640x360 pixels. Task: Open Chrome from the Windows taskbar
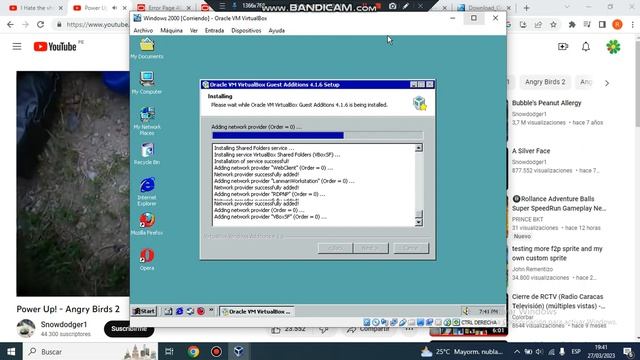click(193, 351)
